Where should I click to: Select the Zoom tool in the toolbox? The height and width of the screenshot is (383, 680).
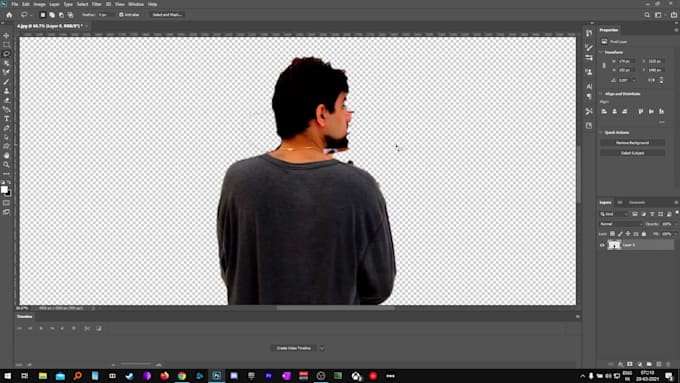6,165
